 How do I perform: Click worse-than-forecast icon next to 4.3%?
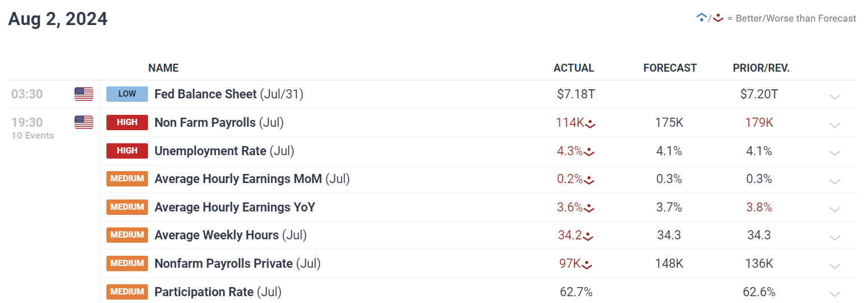pos(589,152)
